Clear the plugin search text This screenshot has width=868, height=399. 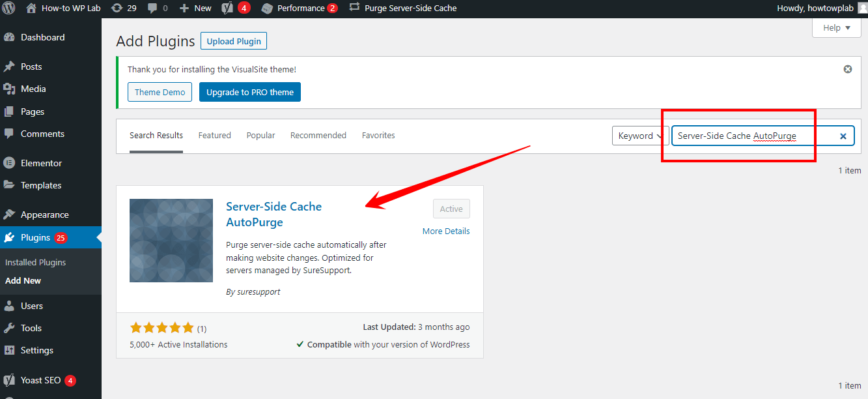843,136
